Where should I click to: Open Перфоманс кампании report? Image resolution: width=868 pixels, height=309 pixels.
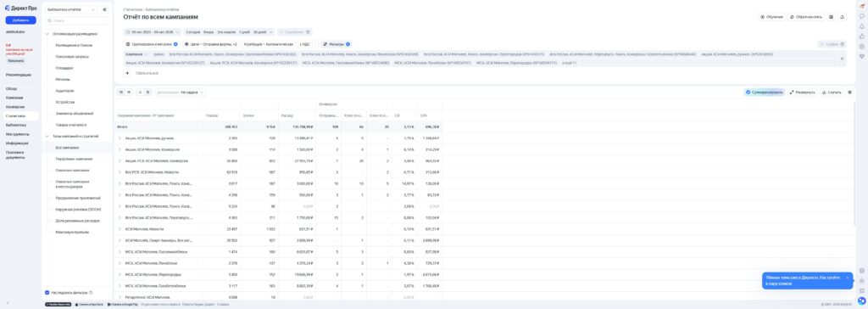click(74, 159)
